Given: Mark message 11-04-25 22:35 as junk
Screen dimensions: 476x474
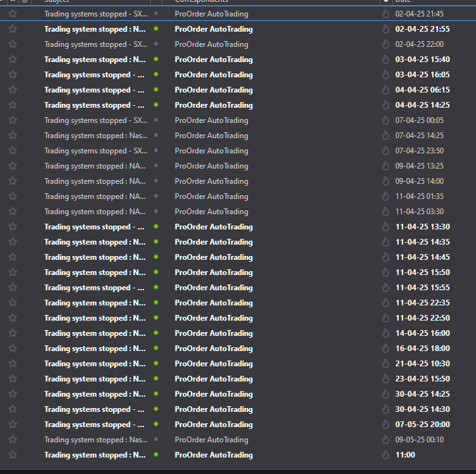Looking at the screenshot, I should coord(385,302).
